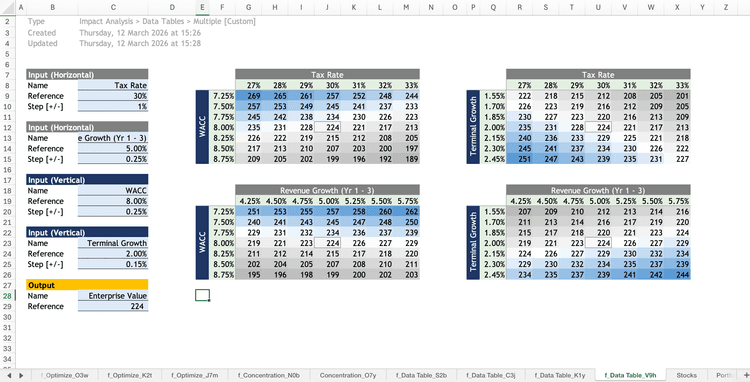Click the Impact Analysis type description text
The height and width of the screenshot is (382, 750).
click(x=167, y=22)
